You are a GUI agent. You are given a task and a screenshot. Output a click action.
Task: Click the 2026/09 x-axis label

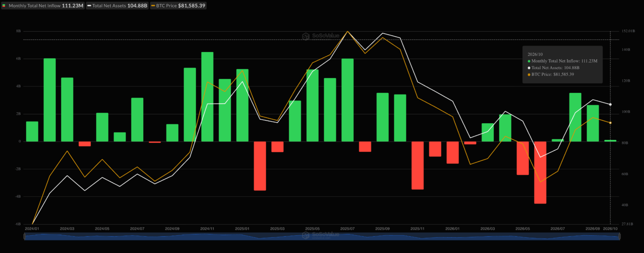tap(592, 229)
